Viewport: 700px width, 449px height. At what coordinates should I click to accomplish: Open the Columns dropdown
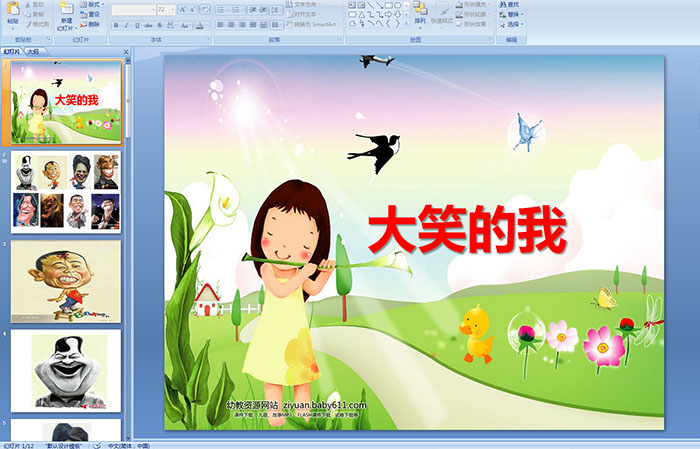(277, 25)
